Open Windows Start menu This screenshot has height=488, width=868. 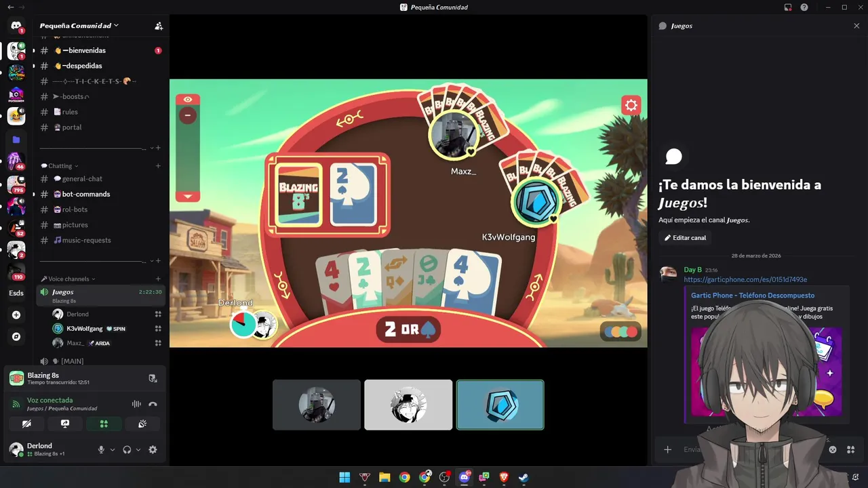pos(344,477)
